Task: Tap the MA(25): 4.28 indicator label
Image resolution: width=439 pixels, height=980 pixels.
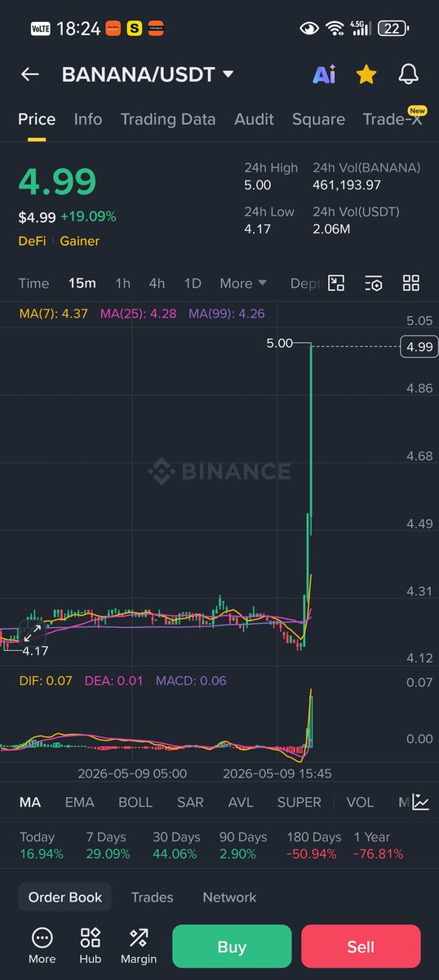Action: point(138,314)
